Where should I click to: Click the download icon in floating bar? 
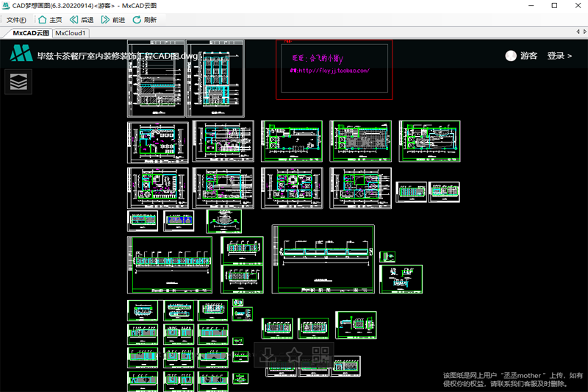(269, 354)
